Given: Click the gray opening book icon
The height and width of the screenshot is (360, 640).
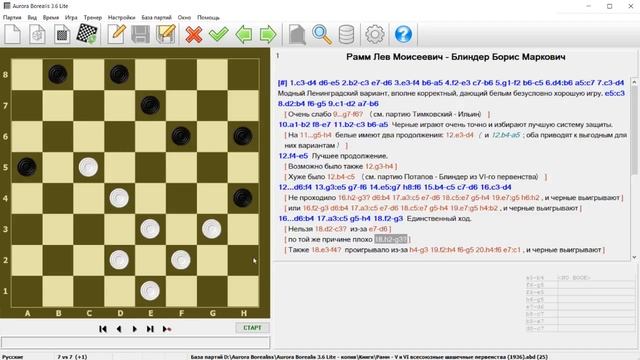Looking at the screenshot, I should click(x=297, y=34).
